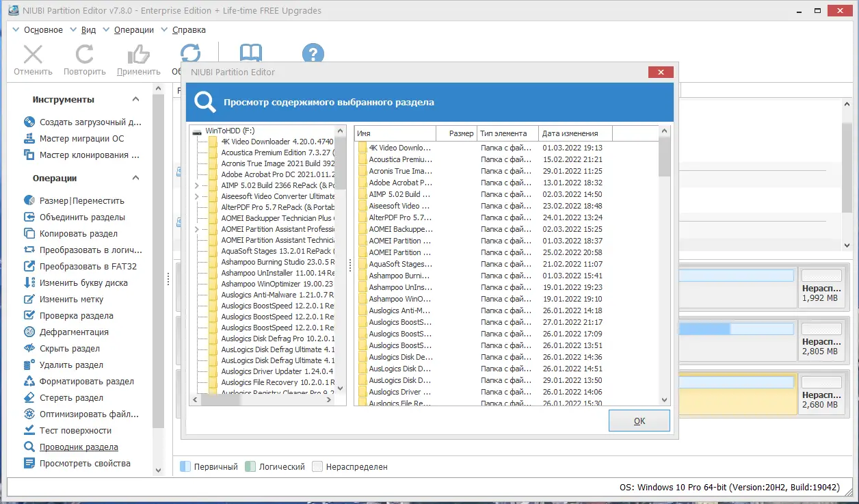The image size is (859, 504).
Task: Click the Первичный legend color swatch
Action: point(185,467)
